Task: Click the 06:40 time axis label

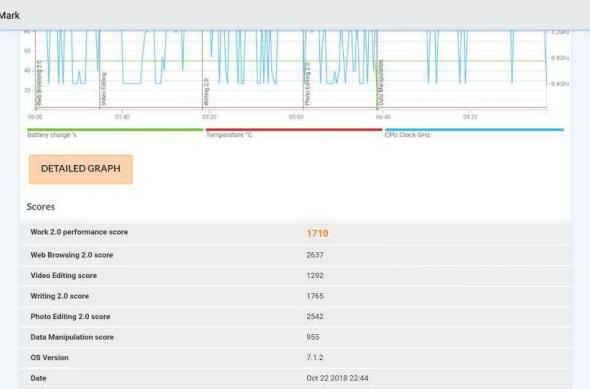Action: (383, 117)
